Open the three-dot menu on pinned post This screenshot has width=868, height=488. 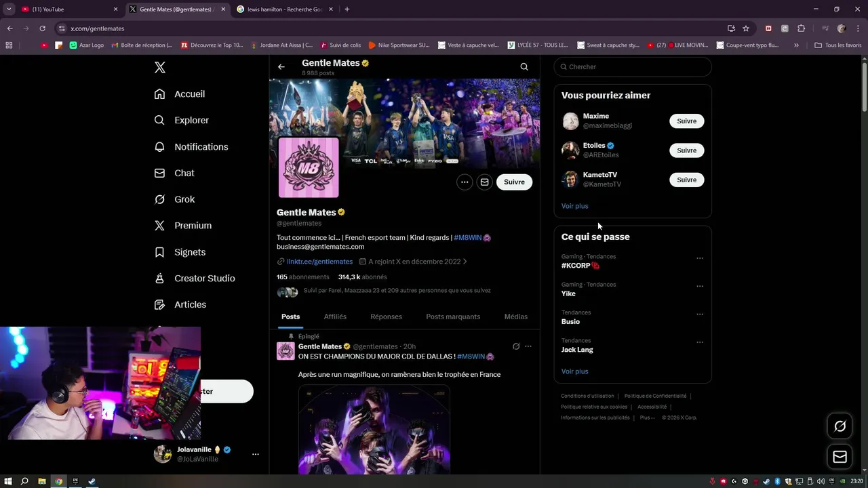pos(528,346)
